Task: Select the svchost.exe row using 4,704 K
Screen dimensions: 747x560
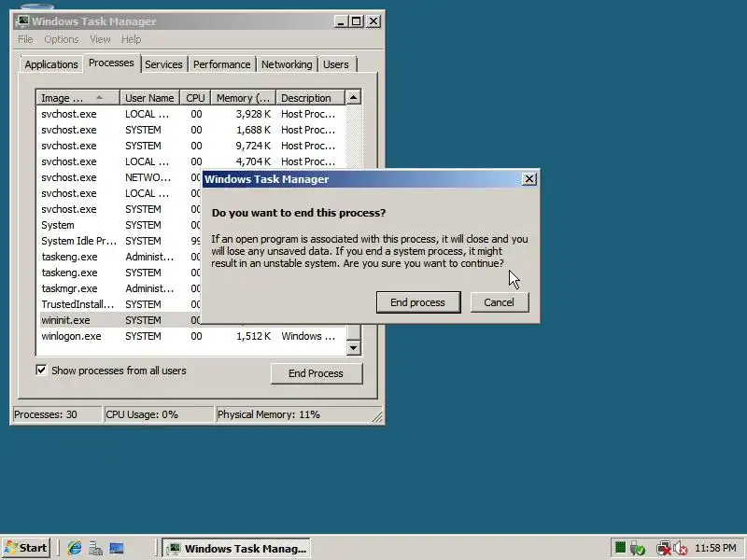Action: point(192,161)
